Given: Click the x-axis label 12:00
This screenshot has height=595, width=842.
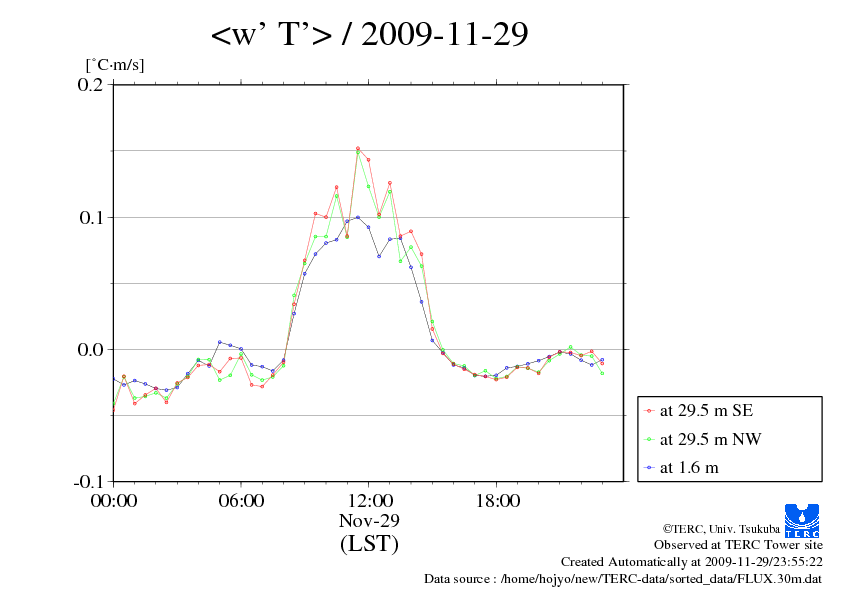Looking at the screenshot, I should (x=370, y=500).
